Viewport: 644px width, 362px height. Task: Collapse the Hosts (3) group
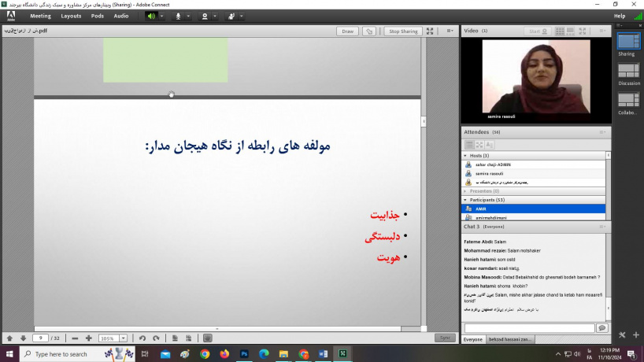point(465,156)
